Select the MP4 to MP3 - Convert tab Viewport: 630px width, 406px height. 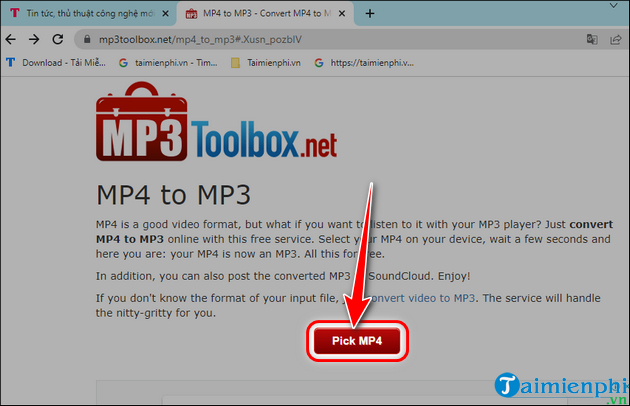coord(265,14)
